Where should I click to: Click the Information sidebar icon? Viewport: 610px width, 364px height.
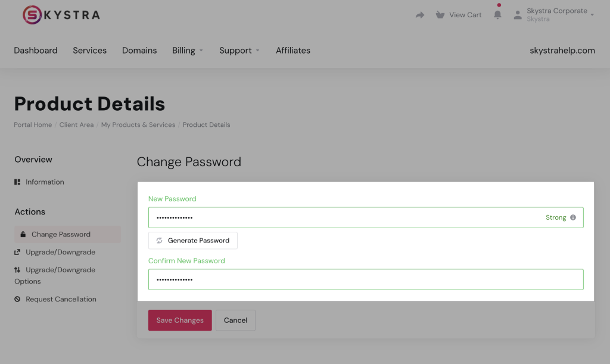(17, 182)
